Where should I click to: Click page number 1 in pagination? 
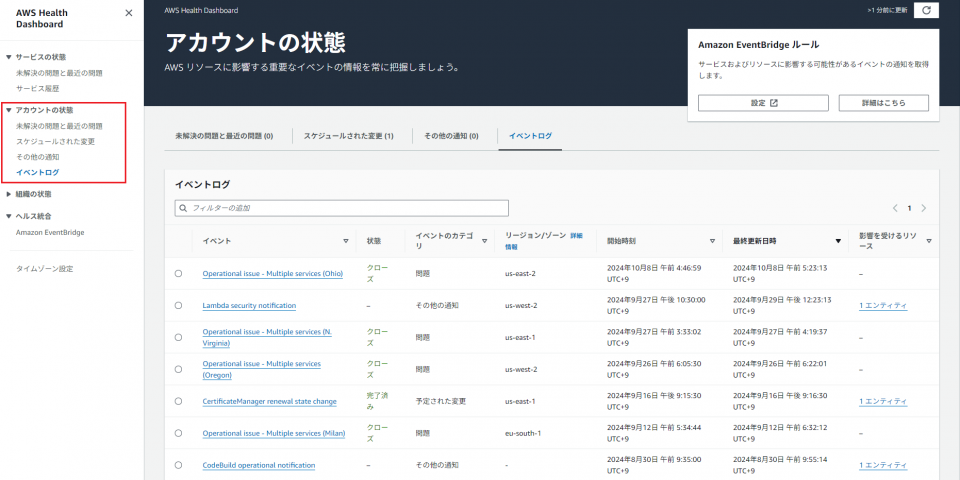[909, 208]
